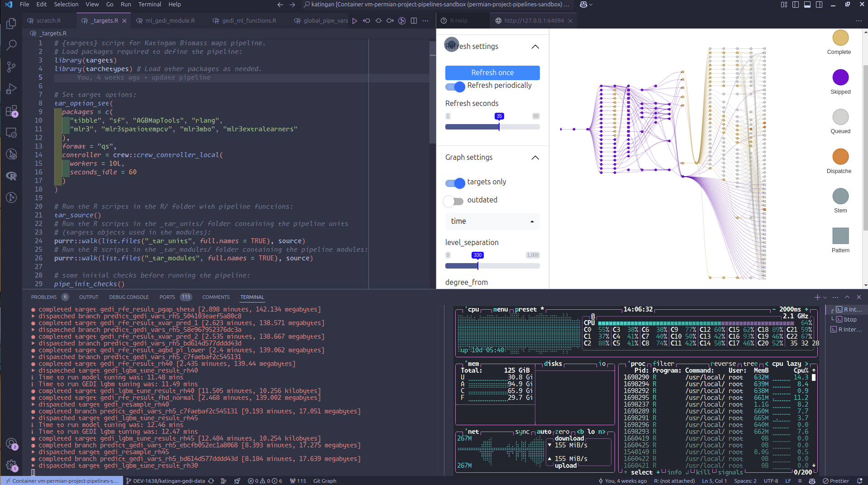
Task: Click the Pattern legend square
Action: [840, 236]
